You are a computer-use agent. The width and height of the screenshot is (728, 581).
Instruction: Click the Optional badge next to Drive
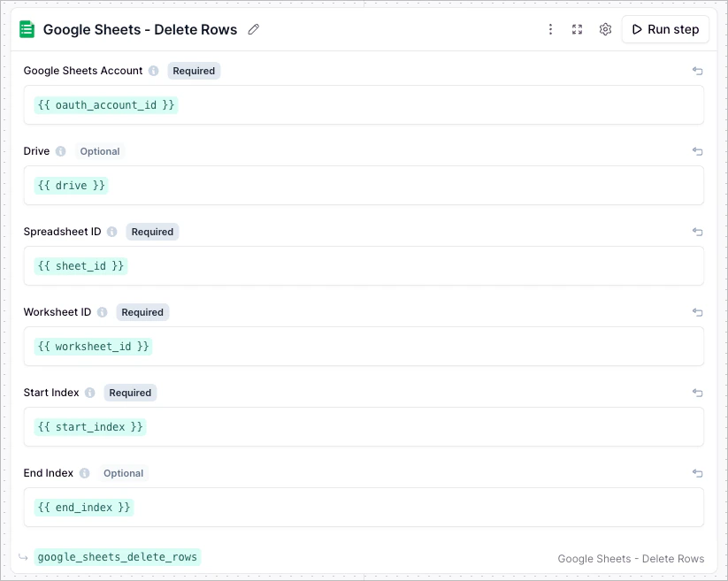point(99,151)
